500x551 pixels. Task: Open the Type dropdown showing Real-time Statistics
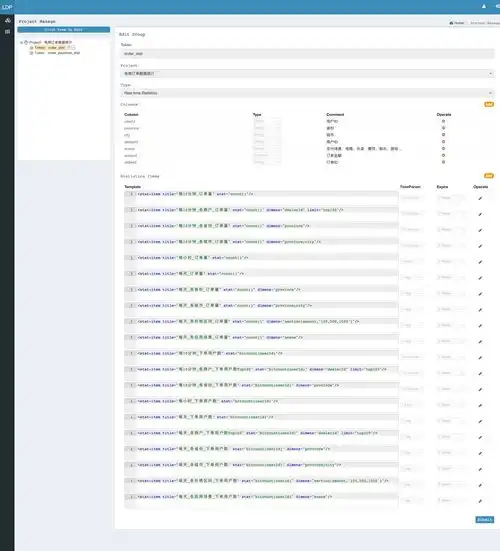307,93
